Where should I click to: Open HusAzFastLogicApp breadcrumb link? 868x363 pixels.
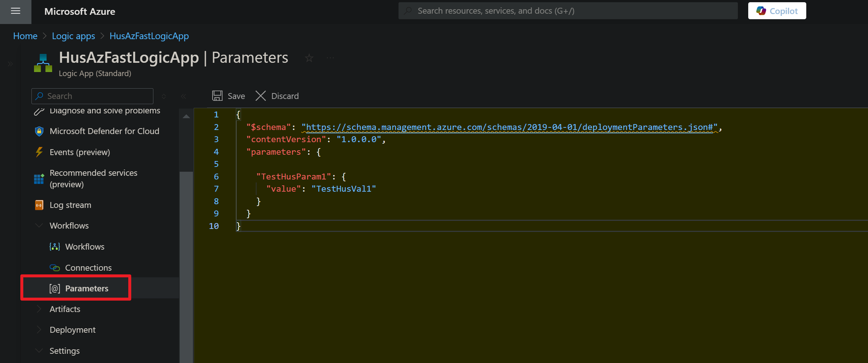(x=149, y=36)
